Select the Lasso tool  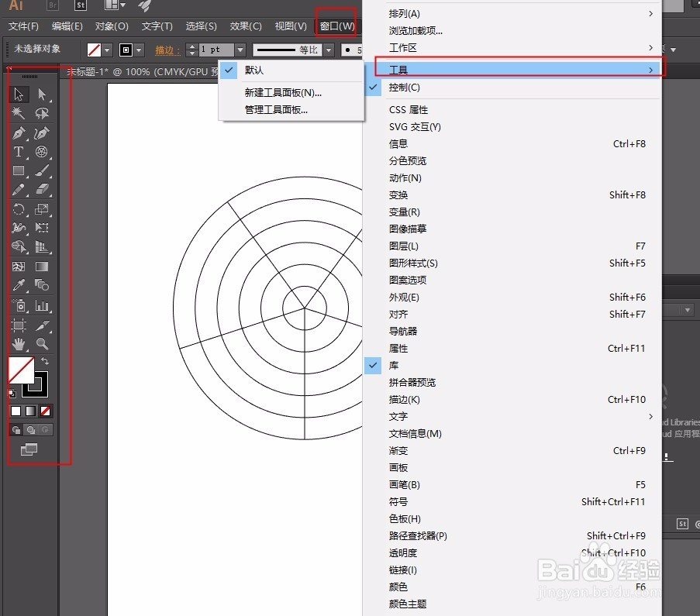click(x=42, y=113)
